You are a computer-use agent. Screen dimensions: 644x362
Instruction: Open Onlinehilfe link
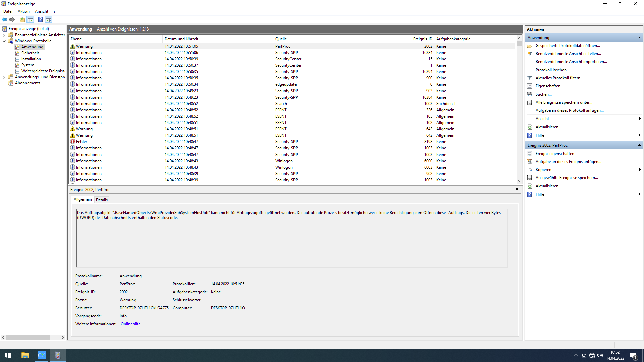coord(130,324)
